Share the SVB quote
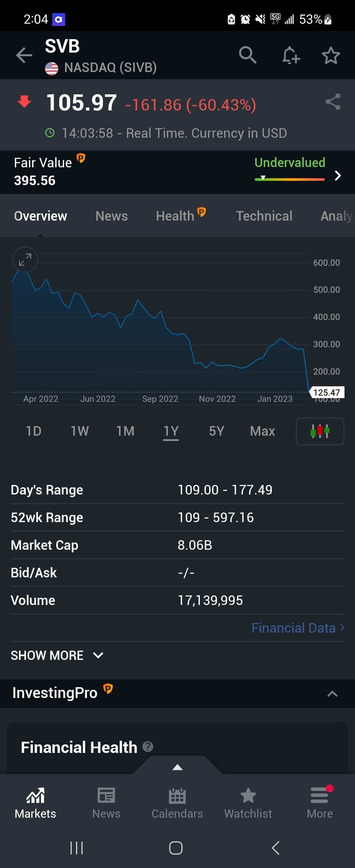This screenshot has height=868, width=355. coord(333,102)
